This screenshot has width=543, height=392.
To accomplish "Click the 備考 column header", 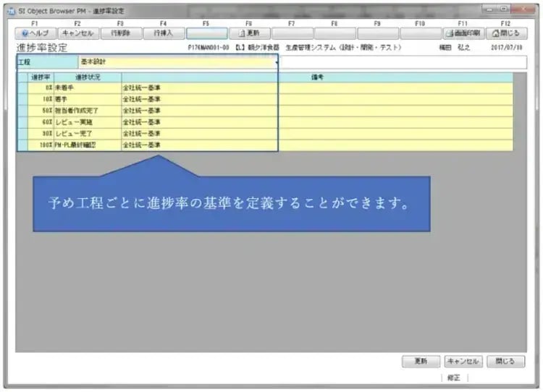I will (x=317, y=77).
